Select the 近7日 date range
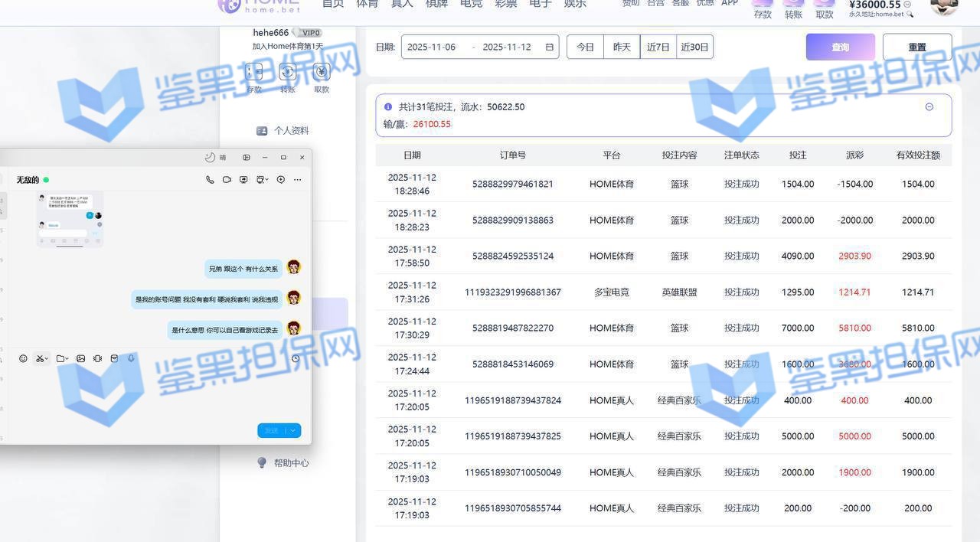 [x=658, y=47]
